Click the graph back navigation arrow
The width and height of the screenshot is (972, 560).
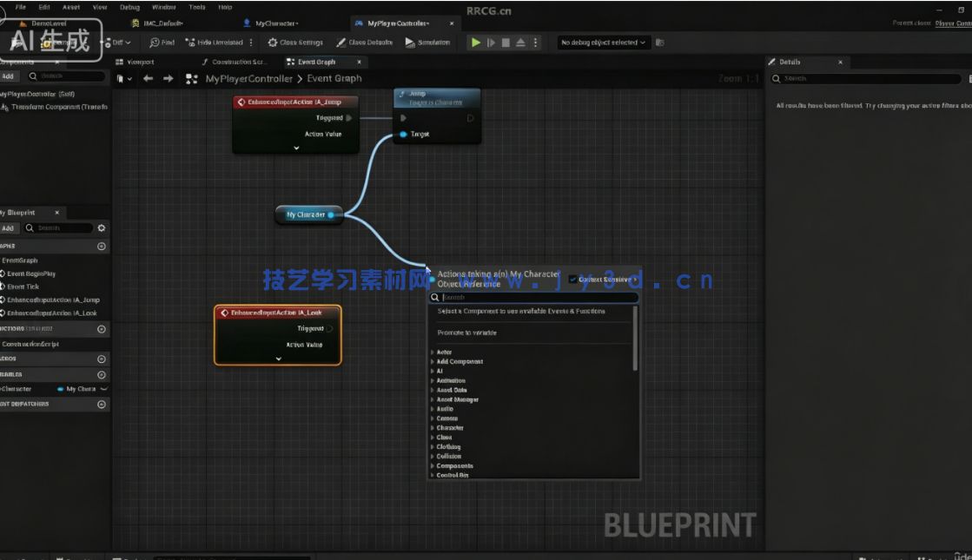coord(149,78)
